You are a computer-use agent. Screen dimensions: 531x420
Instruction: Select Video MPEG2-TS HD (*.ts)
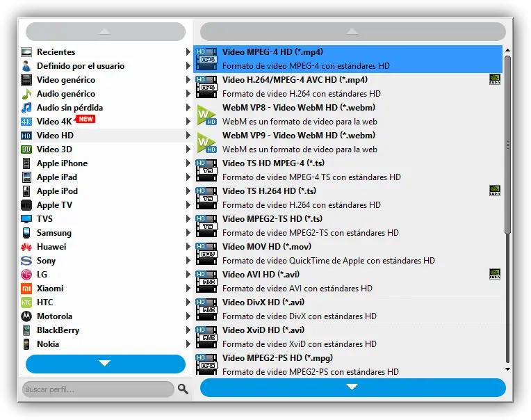pyautogui.click(x=348, y=225)
